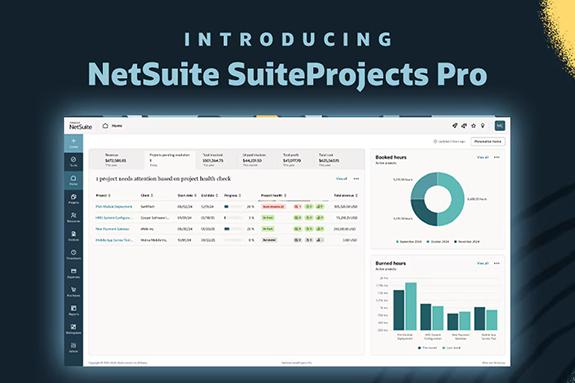The image size is (575, 383).
Task: Click the star favorites icon in the top bar
Action: tap(473, 125)
